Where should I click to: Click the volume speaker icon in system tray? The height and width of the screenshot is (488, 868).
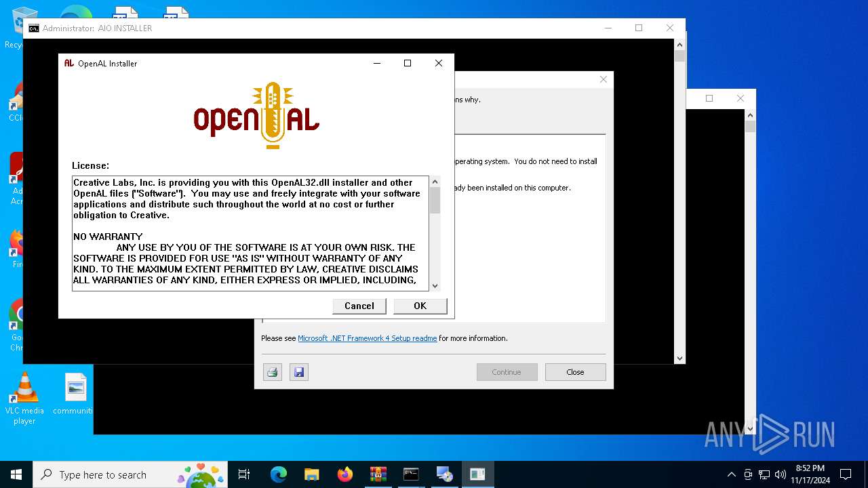[x=781, y=474]
